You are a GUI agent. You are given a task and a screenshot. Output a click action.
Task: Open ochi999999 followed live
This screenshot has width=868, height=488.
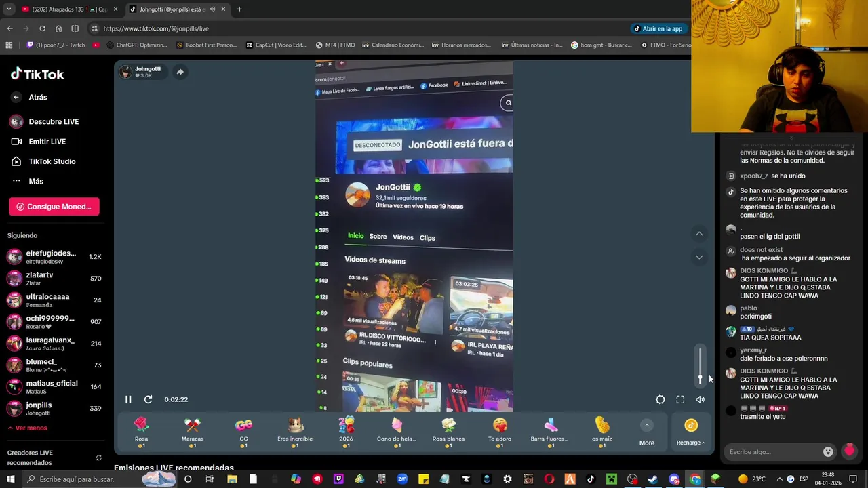click(54, 322)
